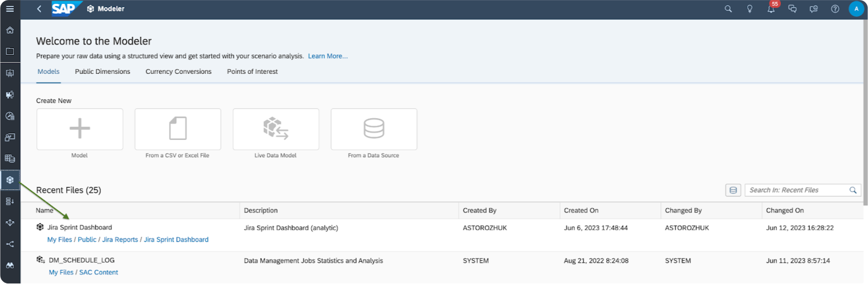This screenshot has width=868, height=284.
Task: Click 'Aug 21, 2022 8:24:08' cell
Action: 596,261
